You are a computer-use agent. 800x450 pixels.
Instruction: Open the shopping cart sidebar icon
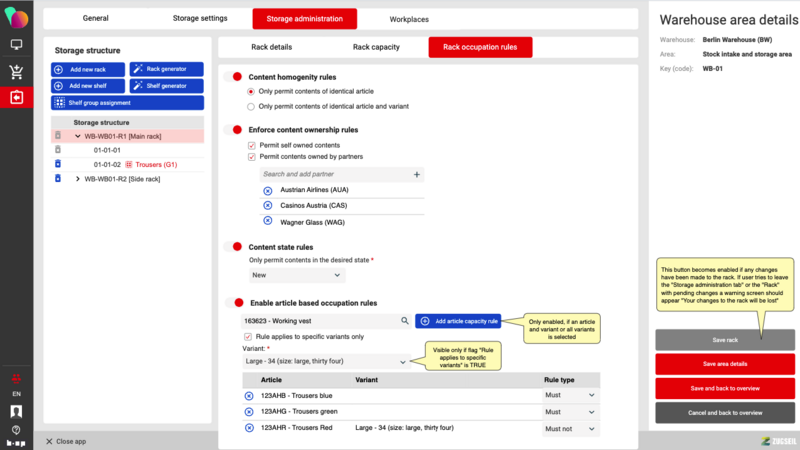click(16, 71)
